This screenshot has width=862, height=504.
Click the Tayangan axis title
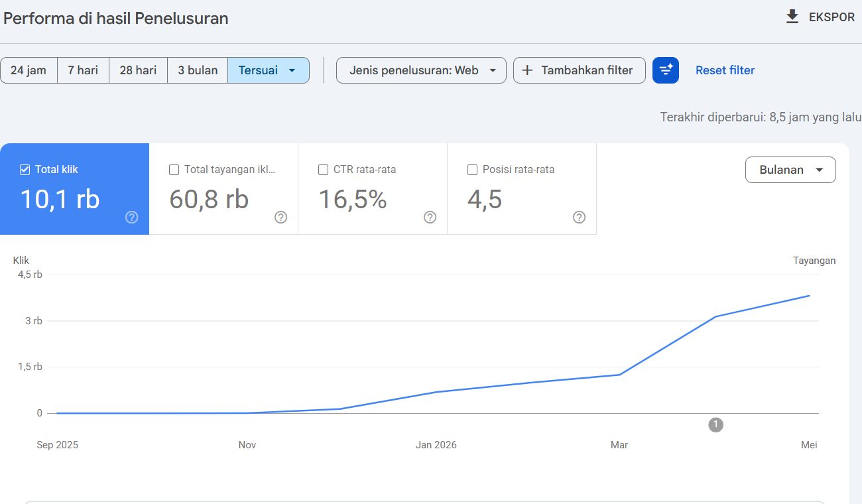(814, 261)
